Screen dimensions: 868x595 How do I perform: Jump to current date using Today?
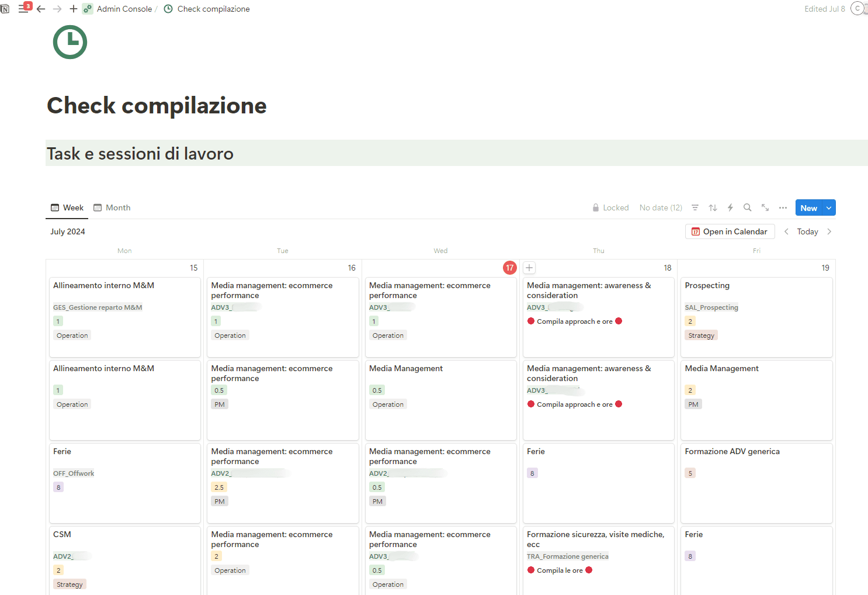[x=807, y=231]
